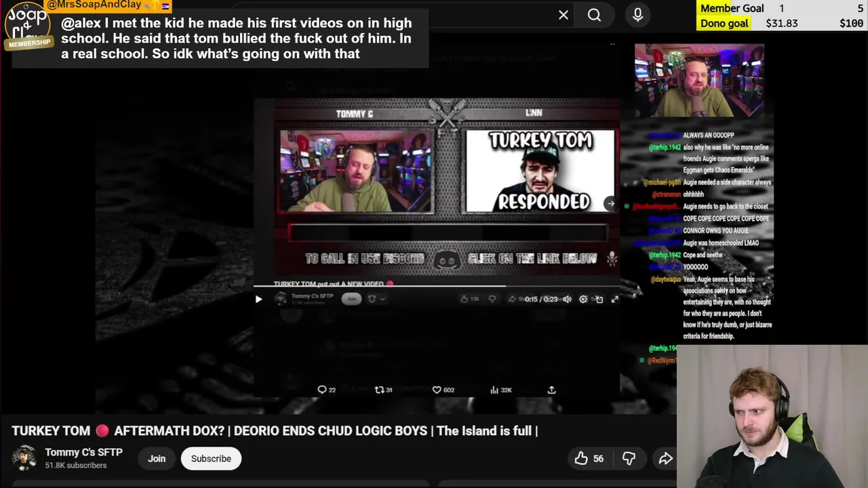Select the Turkey Tom Responded thumbnail

pos(540,171)
